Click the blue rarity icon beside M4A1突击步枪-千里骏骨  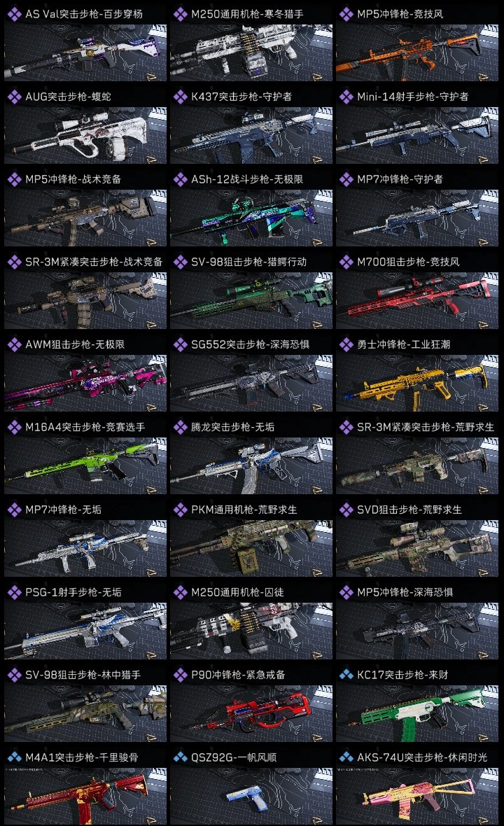click(x=15, y=757)
